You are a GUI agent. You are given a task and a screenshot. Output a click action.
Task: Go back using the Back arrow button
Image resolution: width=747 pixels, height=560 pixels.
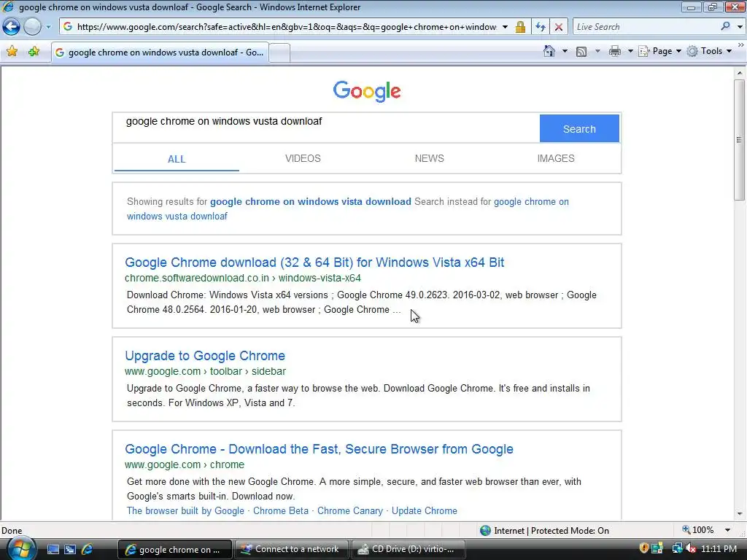click(x=11, y=27)
